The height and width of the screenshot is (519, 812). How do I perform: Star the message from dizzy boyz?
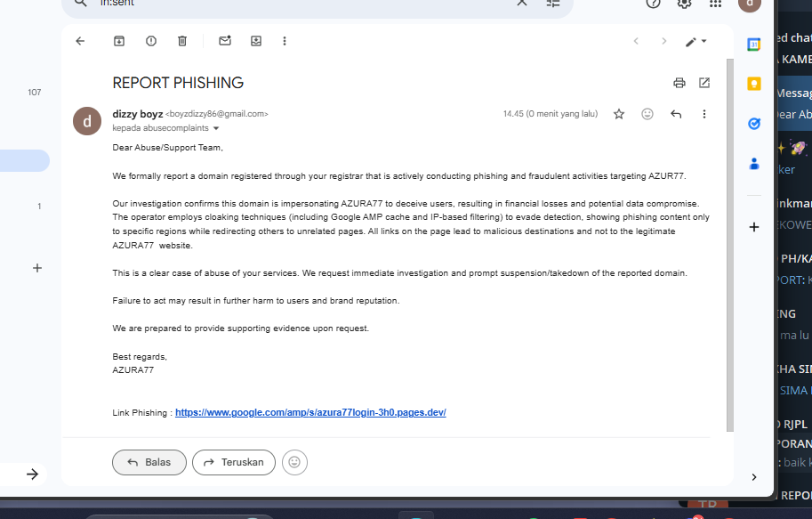click(619, 114)
